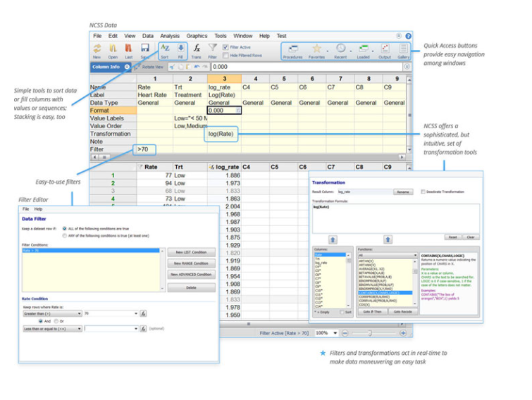The image size is (532, 400).
Task: Show the Output window
Action: 385,50
